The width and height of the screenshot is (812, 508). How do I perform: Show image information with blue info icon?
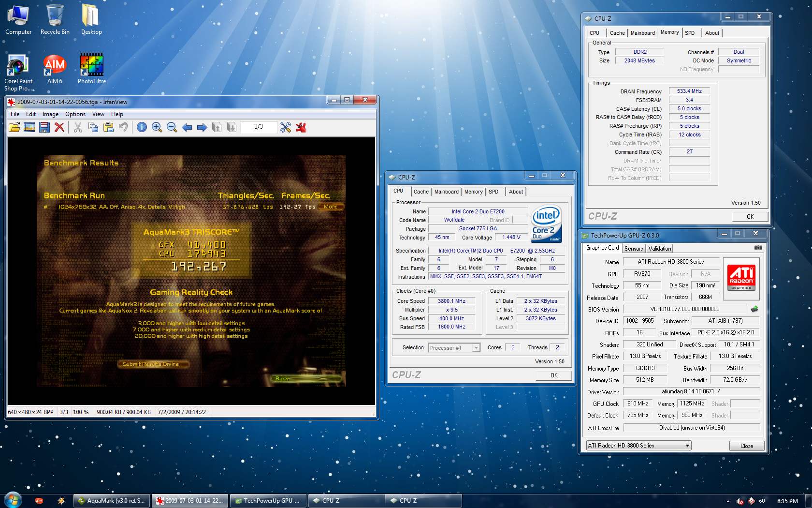[142, 127]
